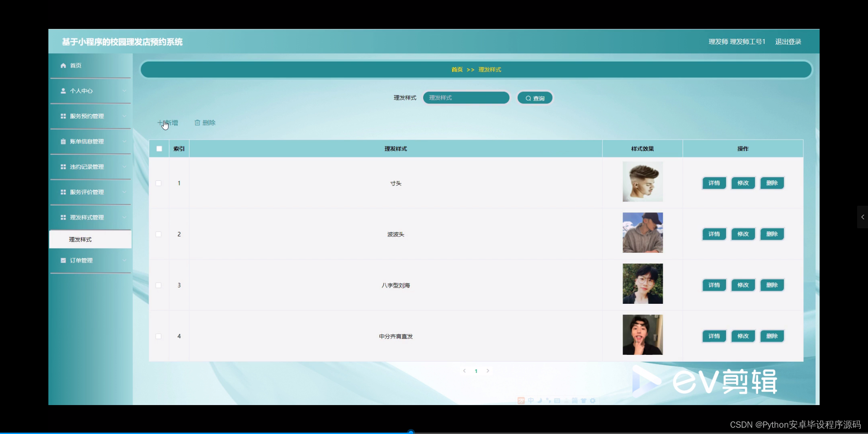Toggle the select-all checkbox in table header
This screenshot has width=868, height=434.
tap(159, 149)
